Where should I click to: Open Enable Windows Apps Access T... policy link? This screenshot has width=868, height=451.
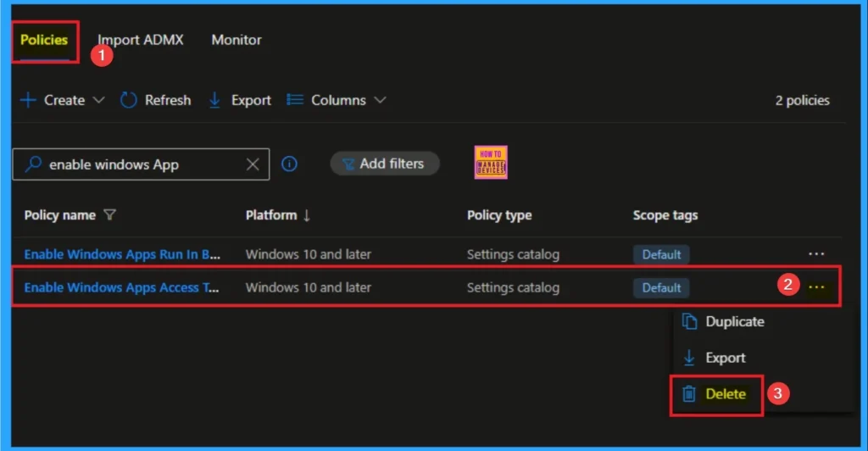click(x=122, y=287)
